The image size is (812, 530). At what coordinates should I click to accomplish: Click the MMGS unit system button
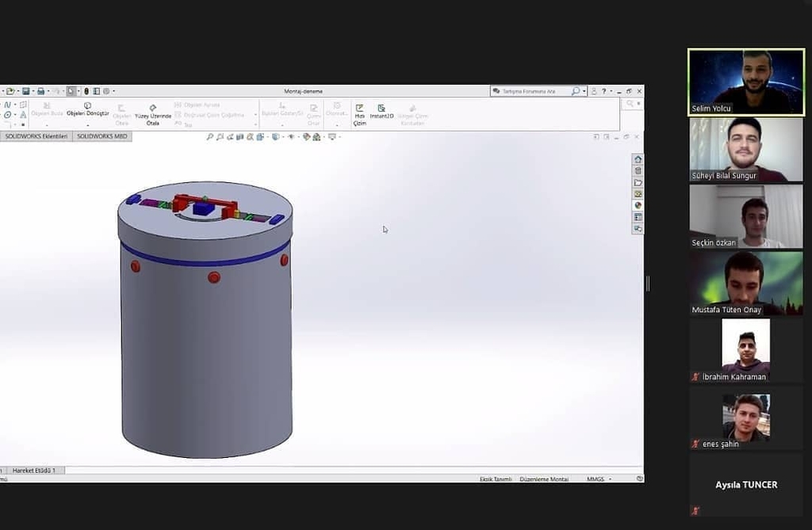click(595, 479)
